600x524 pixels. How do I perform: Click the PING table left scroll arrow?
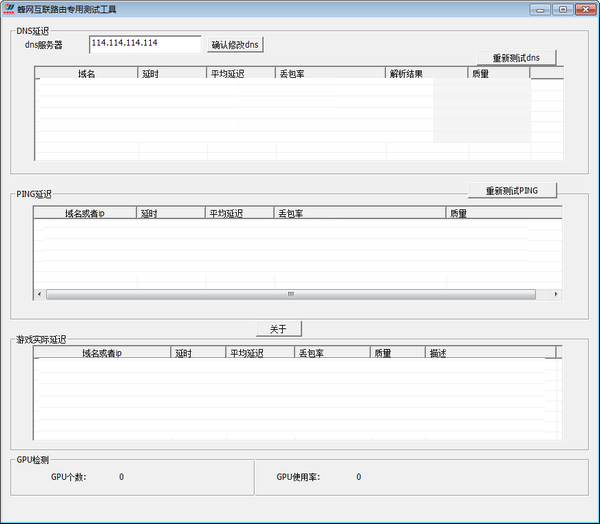40,294
